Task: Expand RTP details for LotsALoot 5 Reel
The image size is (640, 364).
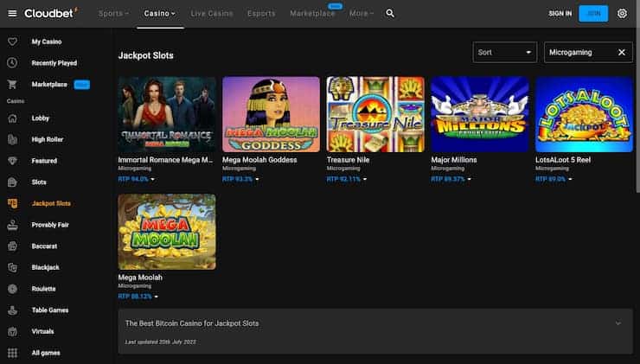Action: click(x=554, y=179)
